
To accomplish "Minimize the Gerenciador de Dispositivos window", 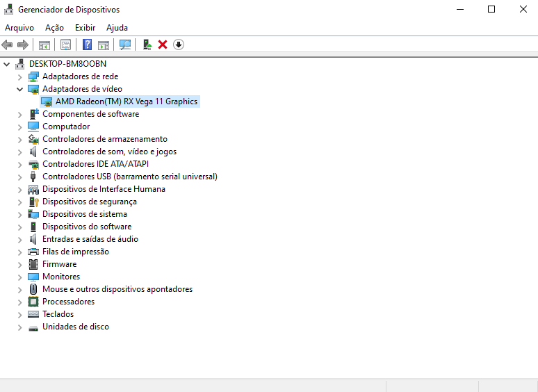I will [459, 9].
